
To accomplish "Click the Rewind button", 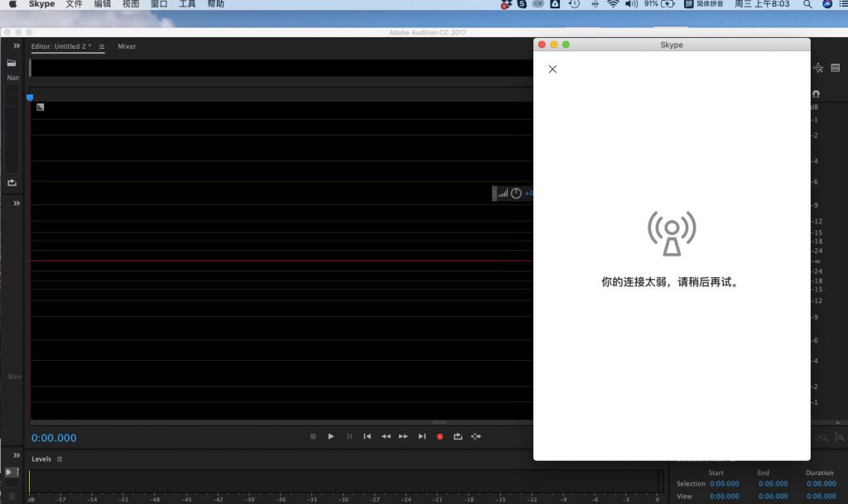I will [386, 436].
